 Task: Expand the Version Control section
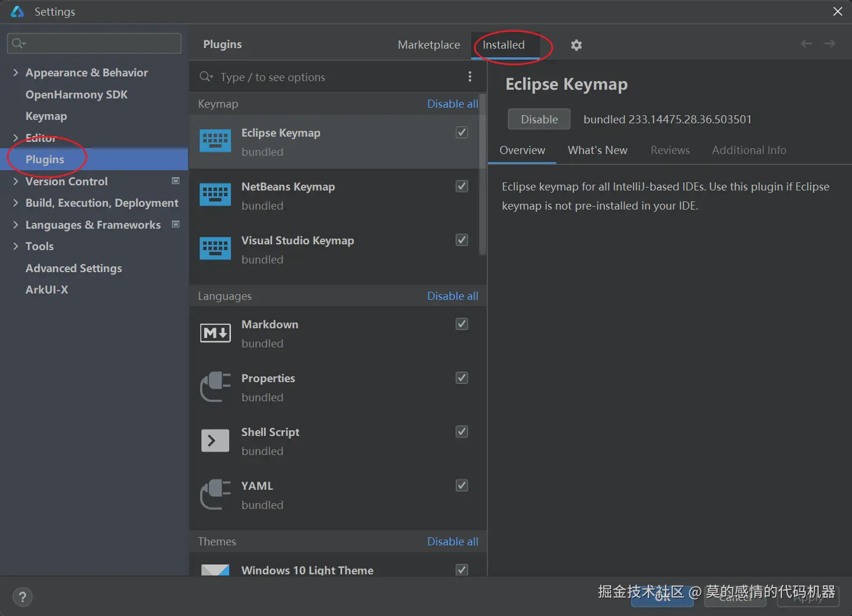point(16,181)
